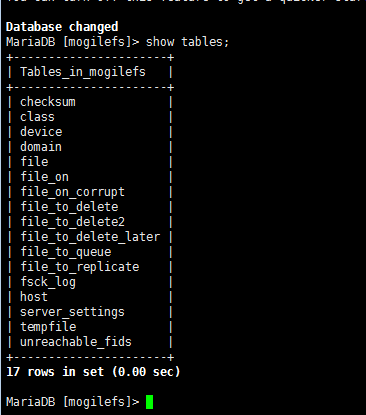Click the 'file_to_delete' entry
Image resolution: width=366 pixels, height=415 pixels.
pos(69,207)
